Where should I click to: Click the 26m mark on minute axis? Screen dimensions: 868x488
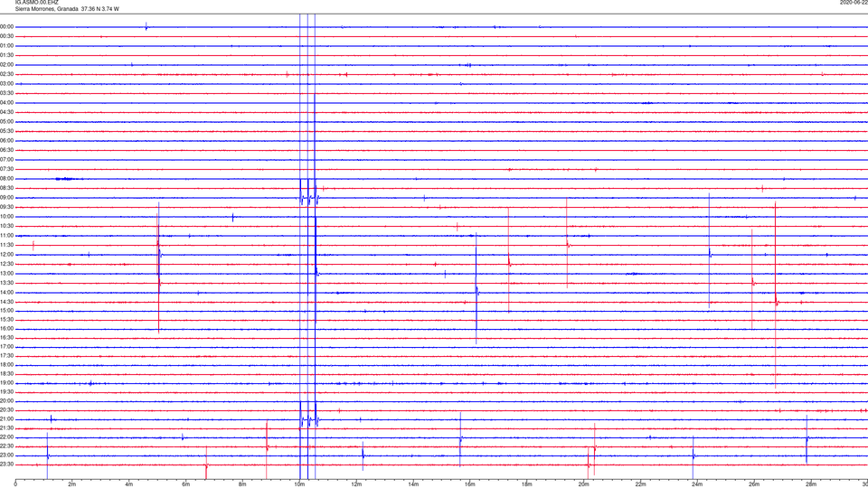coord(754,484)
